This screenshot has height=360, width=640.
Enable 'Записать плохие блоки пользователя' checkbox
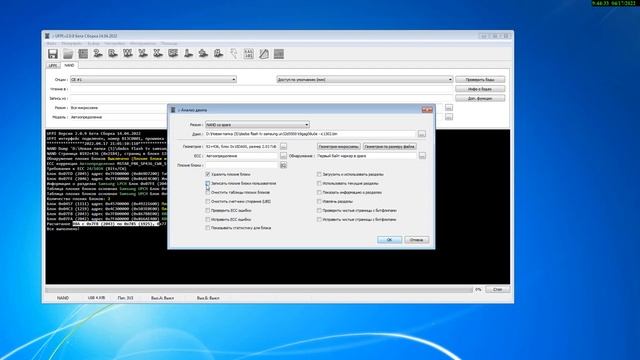click(x=208, y=183)
